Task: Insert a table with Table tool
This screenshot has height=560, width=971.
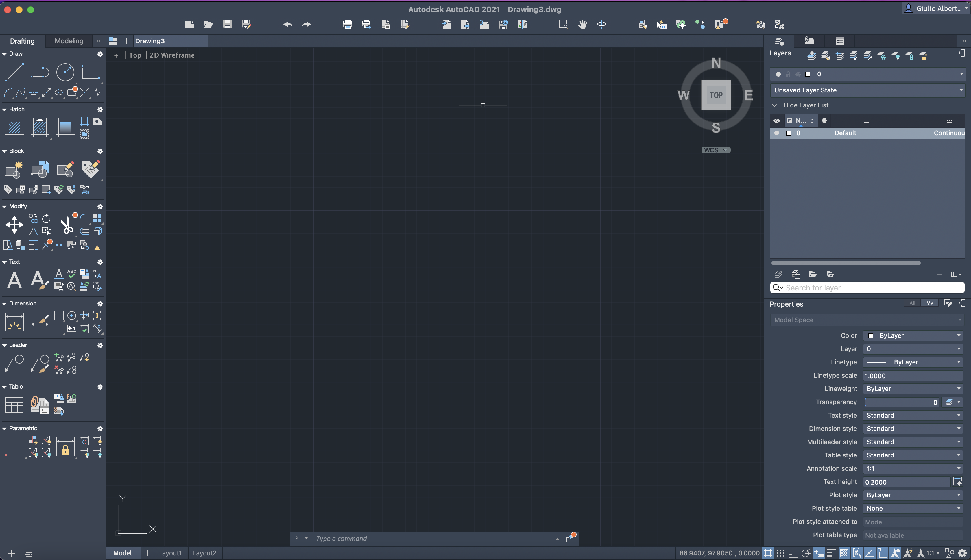Action: [x=14, y=405]
